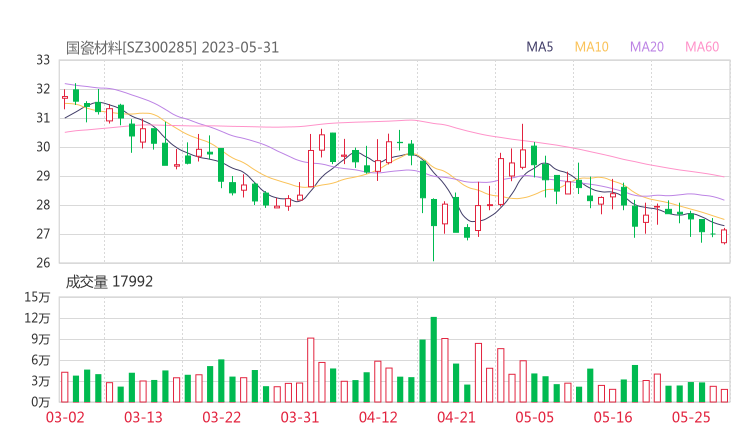Image resolution: width=740 pixels, height=440 pixels.
Task: Click the 05-05 date axis label
Action: (x=535, y=417)
